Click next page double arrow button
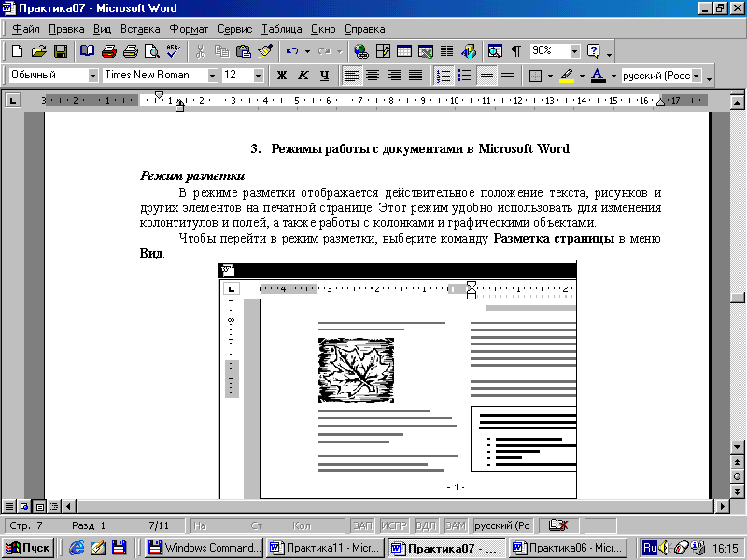 (738, 492)
